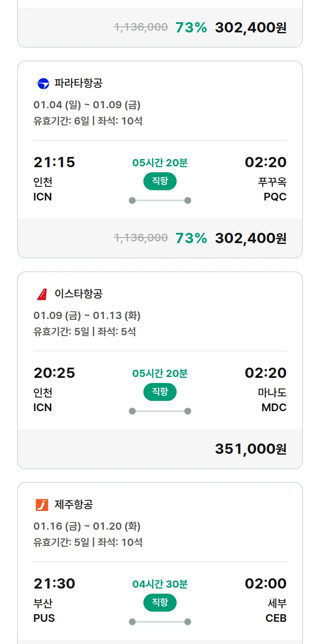The width and height of the screenshot is (320, 644).
Task: Select the 351,000원 price on the Eastar flight
Action: point(250,449)
